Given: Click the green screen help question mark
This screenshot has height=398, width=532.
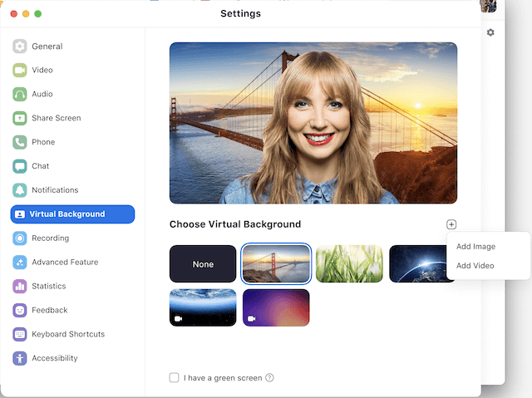Looking at the screenshot, I should pos(269,377).
